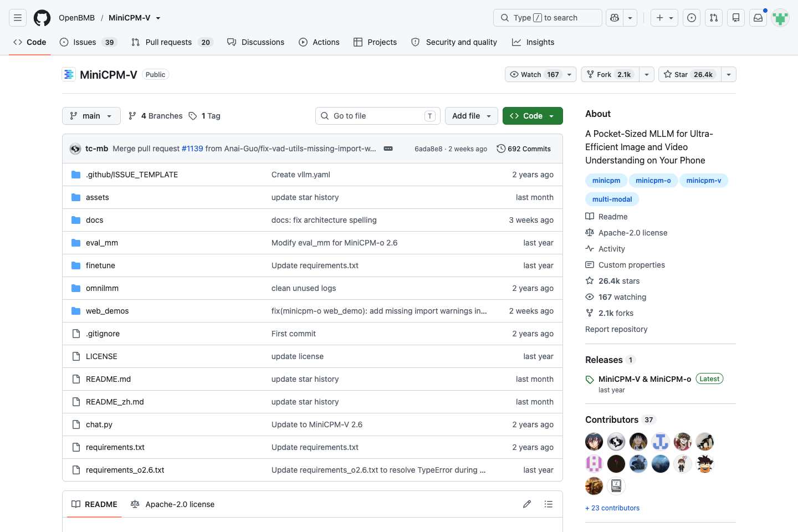View the 692 Commits history
798x532 pixels.
pos(524,149)
